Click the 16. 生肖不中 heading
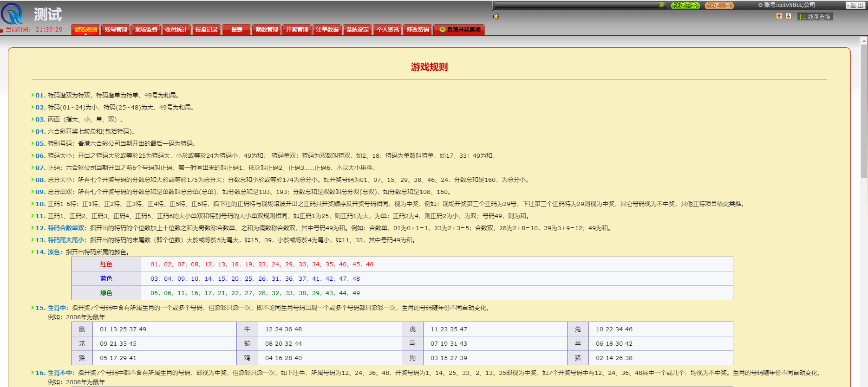This screenshot has height=387, width=868. (55, 373)
